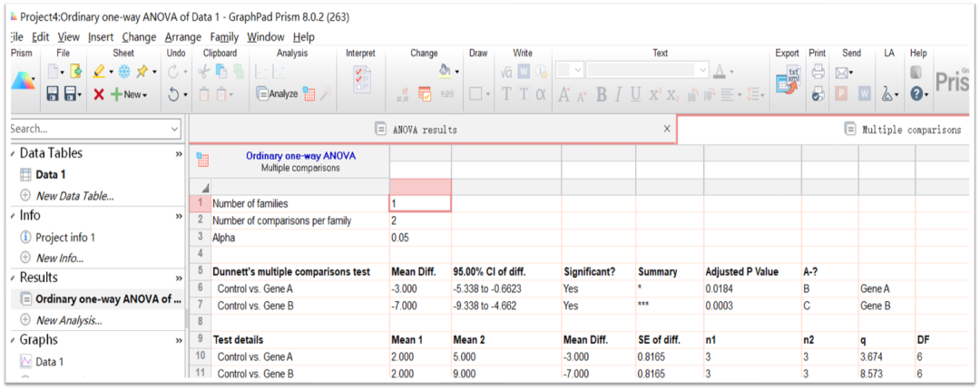Send by email using the envelope icon
This screenshot has height=390, width=980.
click(x=842, y=73)
